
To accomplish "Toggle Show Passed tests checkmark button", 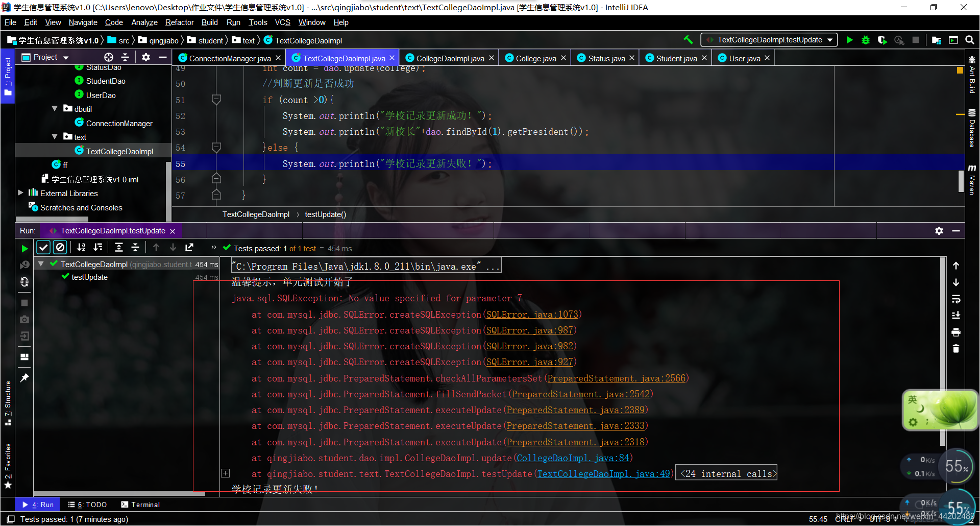I will pyautogui.click(x=43, y=247).
